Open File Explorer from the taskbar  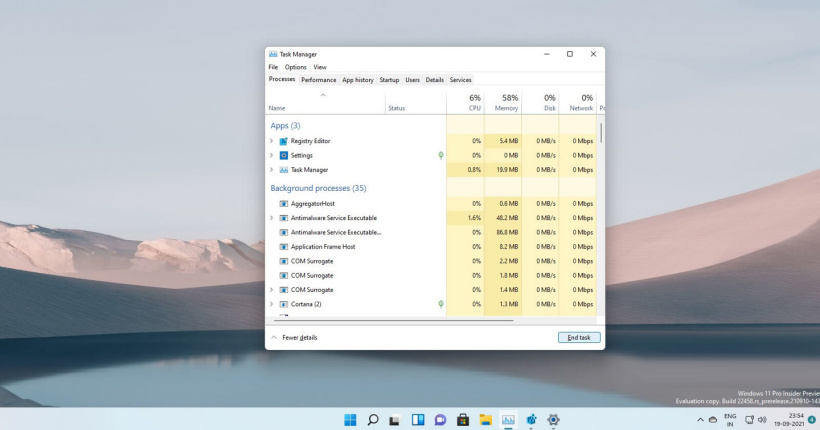(x=486, y=420)
